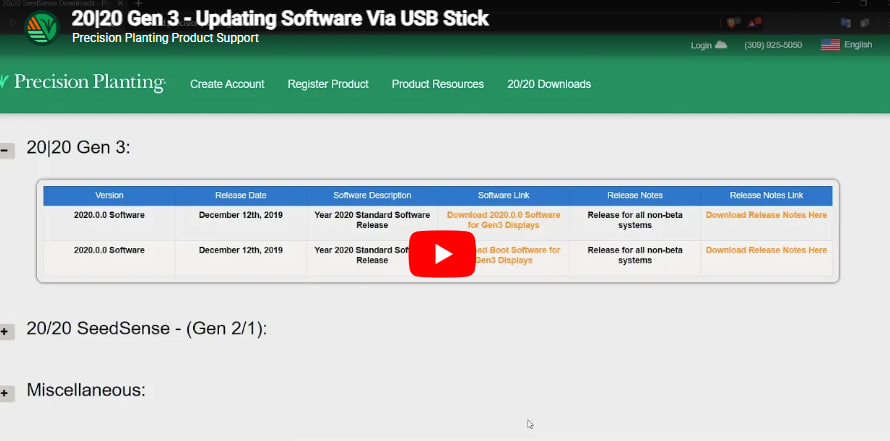
Task: Click the Software Link column header
Action: tap(503, 195)
